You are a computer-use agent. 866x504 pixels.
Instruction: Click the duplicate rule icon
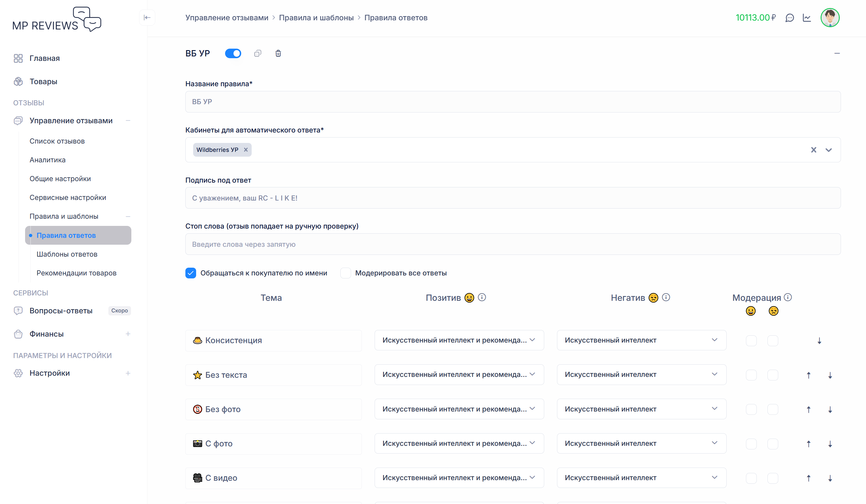pyautogui.click(x=258, y=53)
